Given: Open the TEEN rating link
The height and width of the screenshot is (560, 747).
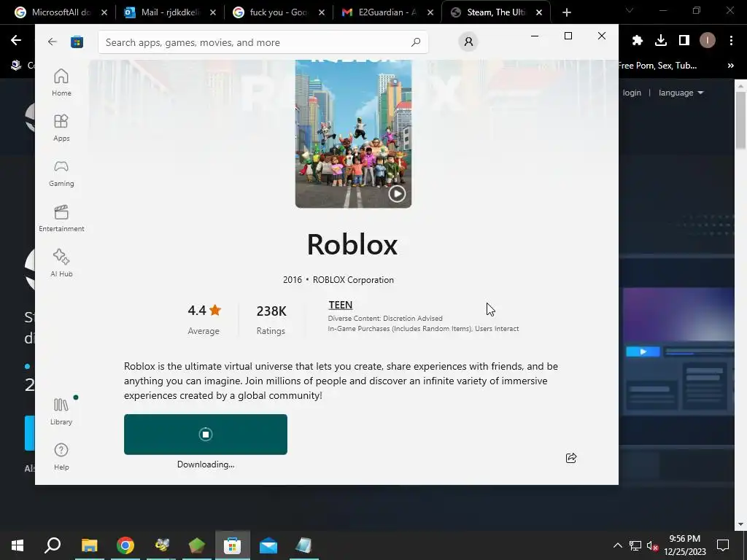Looking at the screenshot, I should click(x=340, y=305).
